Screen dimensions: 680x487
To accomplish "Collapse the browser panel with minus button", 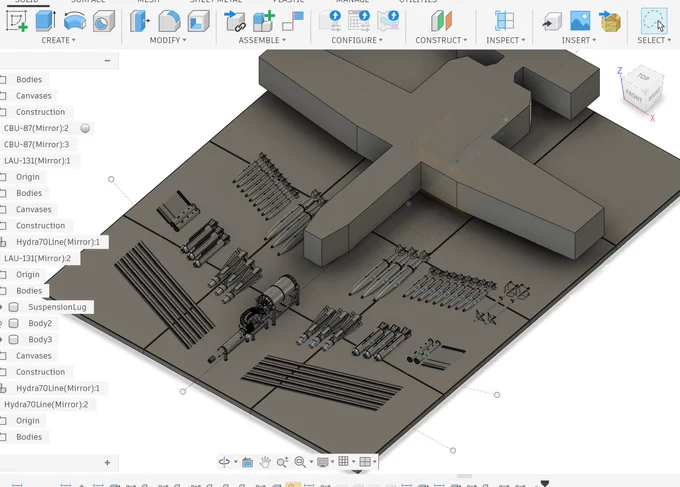I will (108, 60).
